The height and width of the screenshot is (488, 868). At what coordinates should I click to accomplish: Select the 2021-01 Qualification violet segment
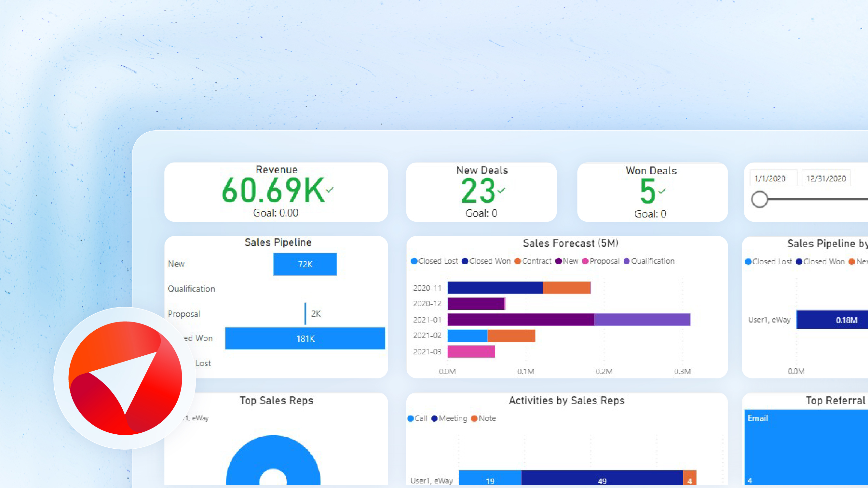pyautogui.click(x=642, y=319)
